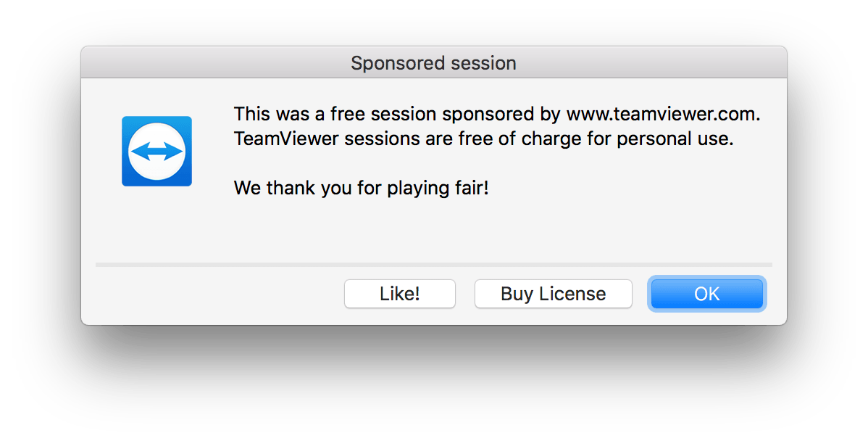Viewport: 868px width, 441px height.
Task: Click the empty area below the thank-you message
Action: coord(433,230)
